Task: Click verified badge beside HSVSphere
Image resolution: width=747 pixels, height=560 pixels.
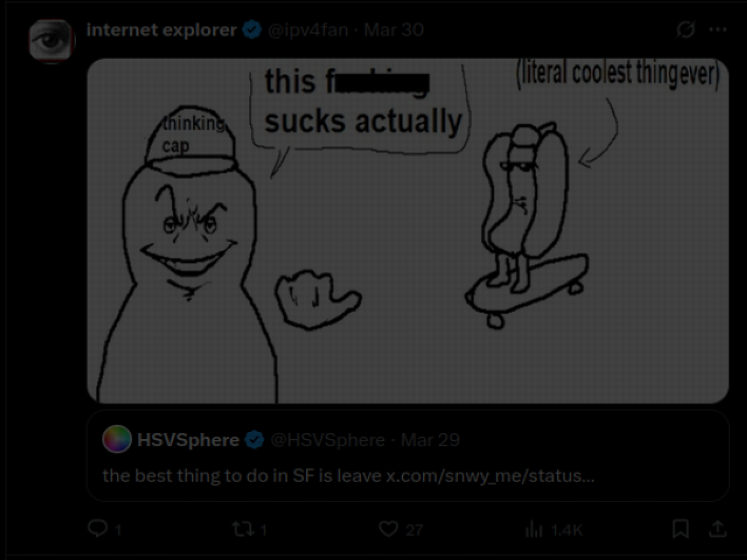Action: 254,440
